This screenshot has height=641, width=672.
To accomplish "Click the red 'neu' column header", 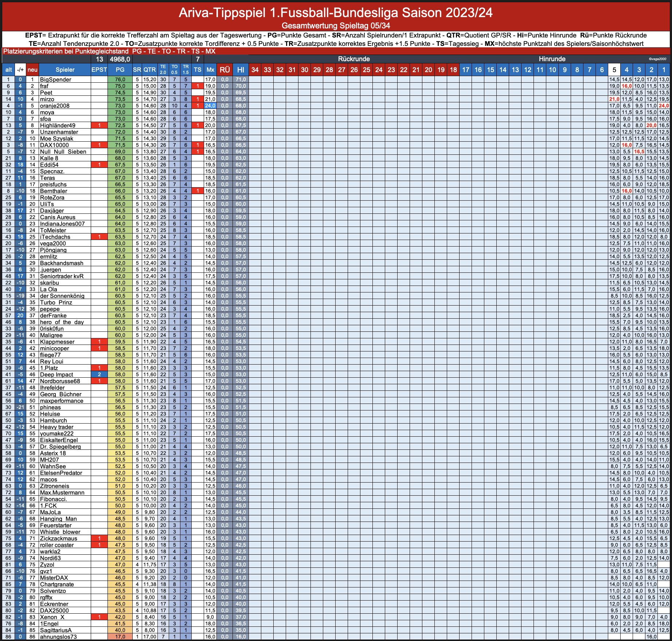I will [x=32, y=70].
